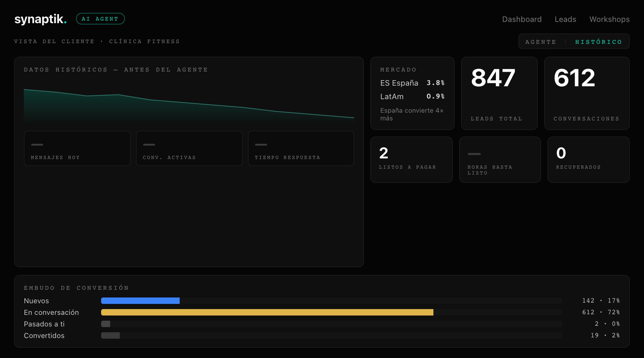
Task: Select the HISTÓRICO view toggle
Action: (599, 42)
